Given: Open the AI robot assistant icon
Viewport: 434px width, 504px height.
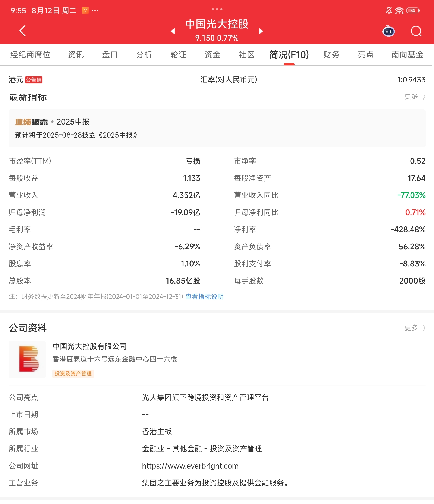Looking at the screenshot, I should click(x=389, y=31).
